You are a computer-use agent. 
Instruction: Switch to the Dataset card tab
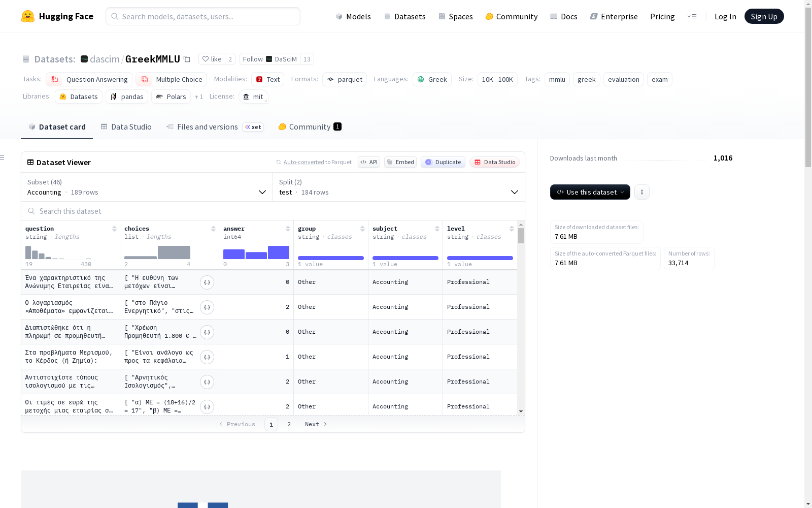pyautogui.click(x=57, y=127)
